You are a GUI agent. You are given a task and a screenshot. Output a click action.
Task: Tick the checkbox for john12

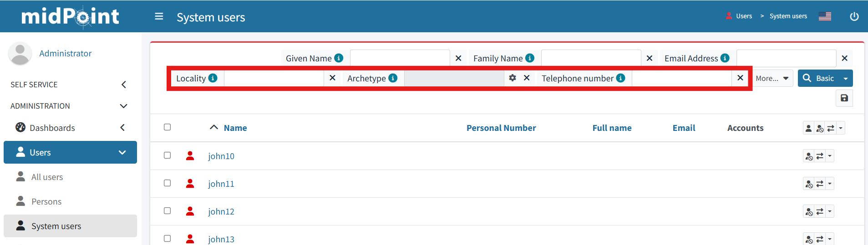[x=167, y=211]
